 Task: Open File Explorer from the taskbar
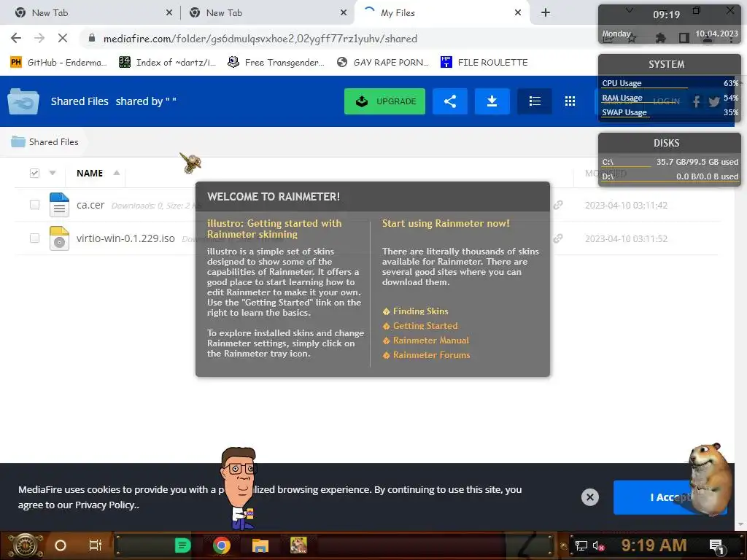tap(260, 545)
